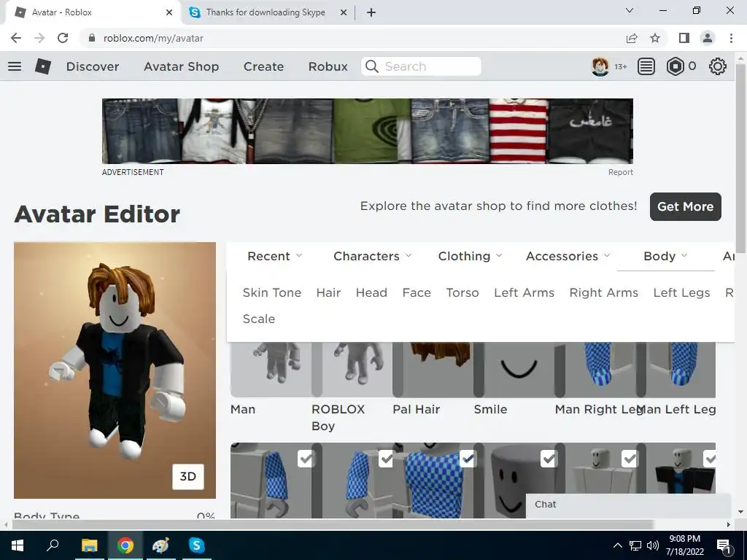
Task: Select the Smile face item thumbnail
Action: 514,370
